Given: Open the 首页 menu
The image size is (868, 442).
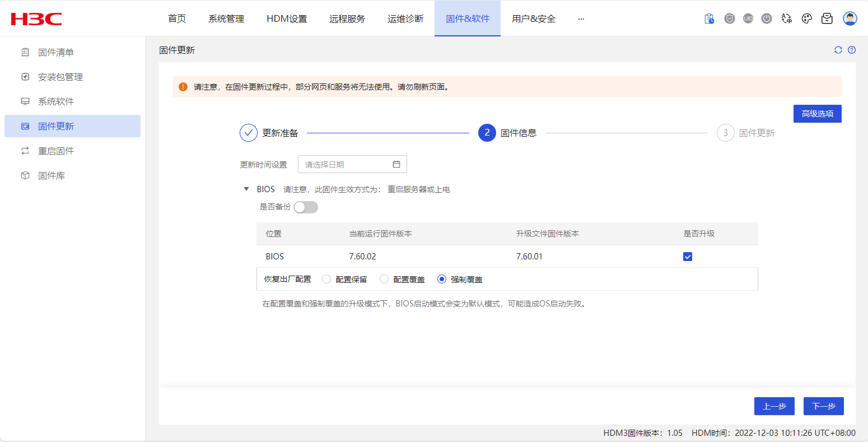Looking at the screenshot, I should 177,18.
